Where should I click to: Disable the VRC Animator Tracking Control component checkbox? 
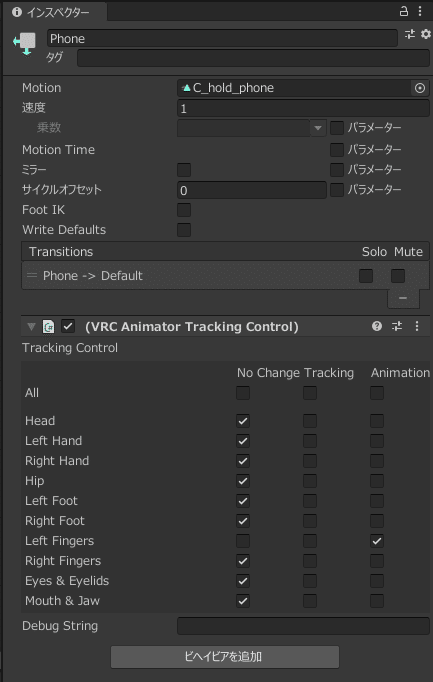tap(68, 326)
